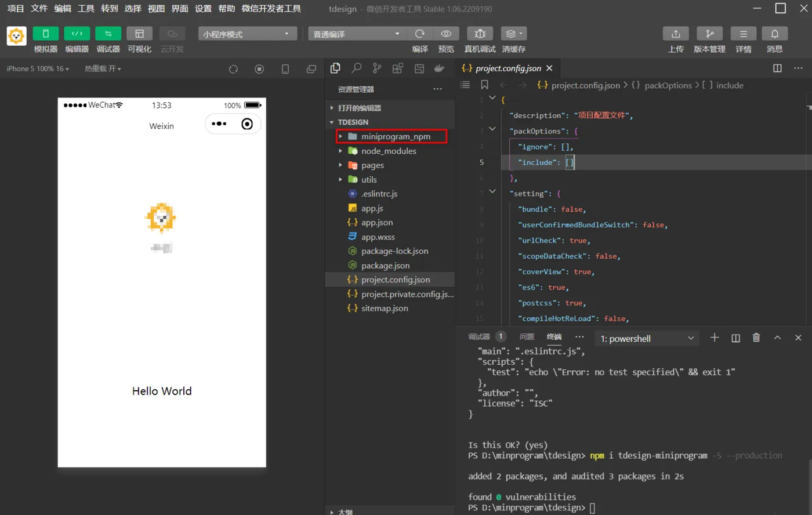This screenshot has width=812, height=515.
Task: Select package.json in the file tree
Action: pos(385,266)
